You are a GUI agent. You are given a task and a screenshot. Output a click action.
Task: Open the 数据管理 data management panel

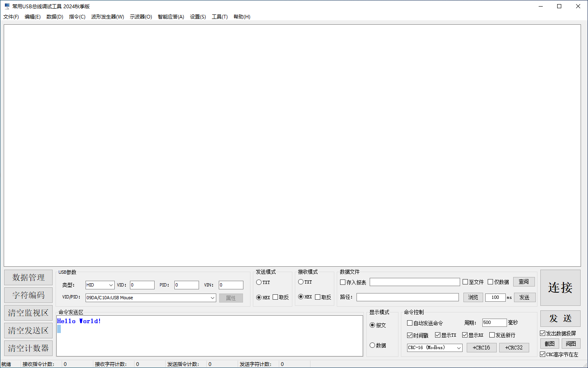(x=28, y=277)
